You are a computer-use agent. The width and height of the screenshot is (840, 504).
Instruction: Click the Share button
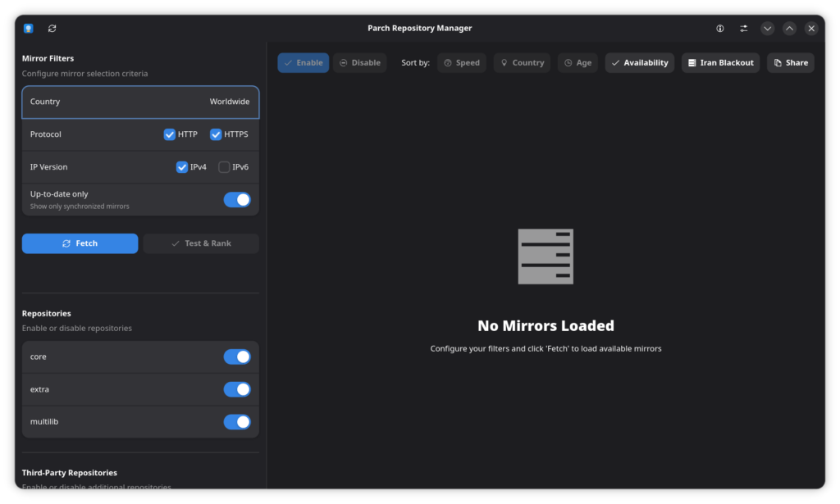(x=791, y=62)
